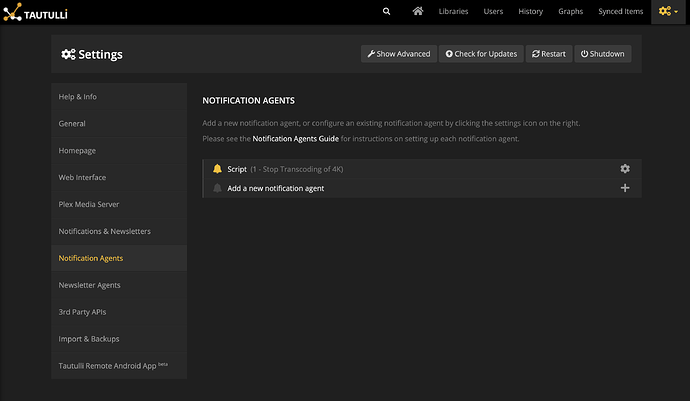Select Help & Info in sidebar
The height and width of the screenshot is (401, 690).
click(x=119, y=96)
